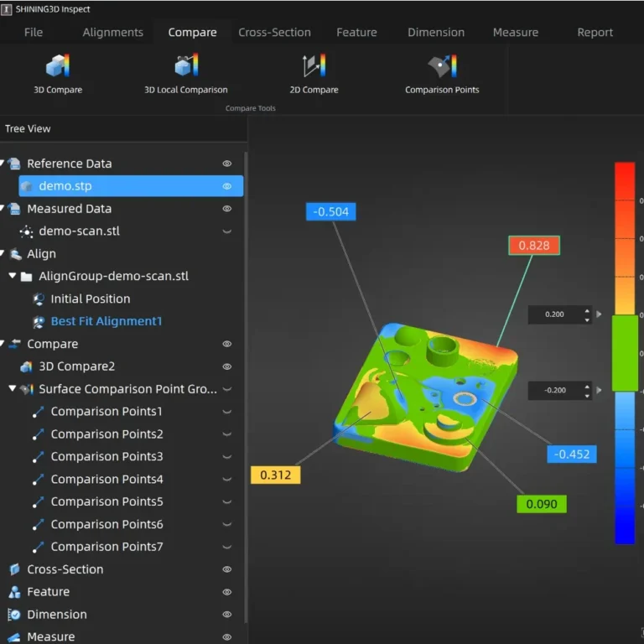Viewport: 644px width, 644px height.
Task: Collapse the AlignGroup-demo-scan.stl folder
Action: [13, 276]
